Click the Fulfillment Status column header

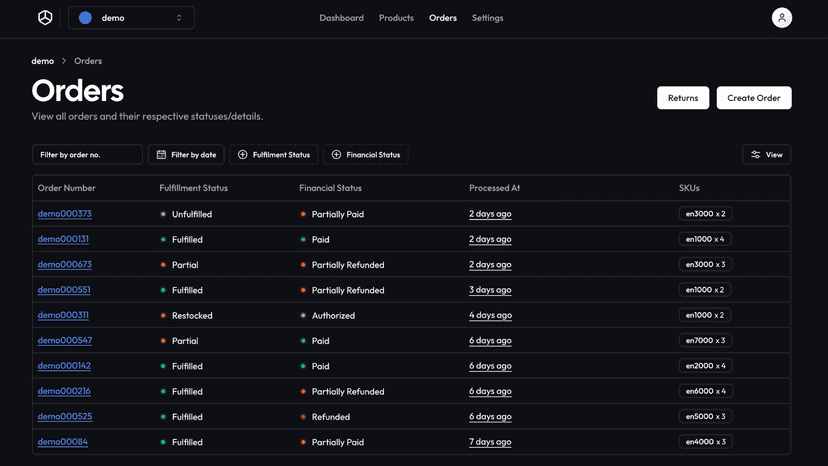(x=194, y=188)
